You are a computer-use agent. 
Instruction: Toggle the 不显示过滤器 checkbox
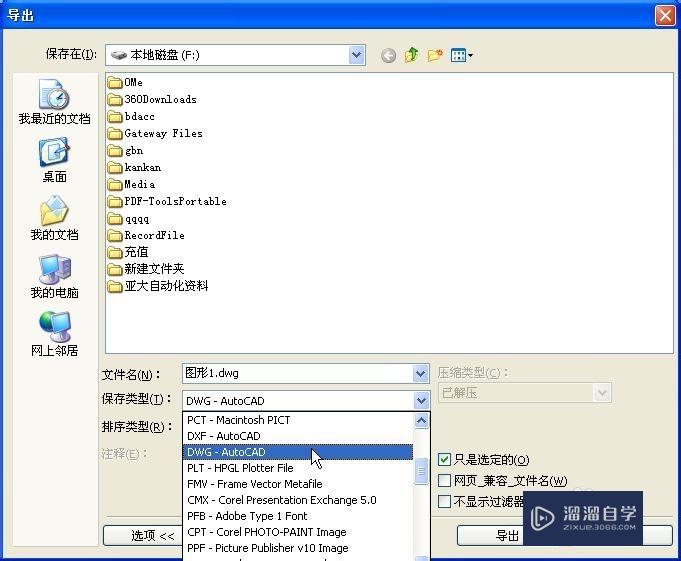pos(444,502)
